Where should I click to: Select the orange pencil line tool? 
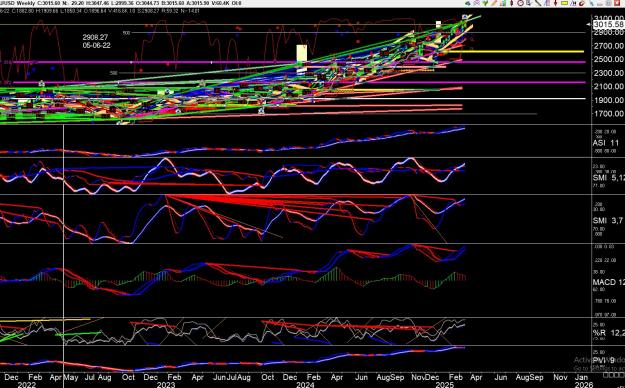click(x=493, y=3)
